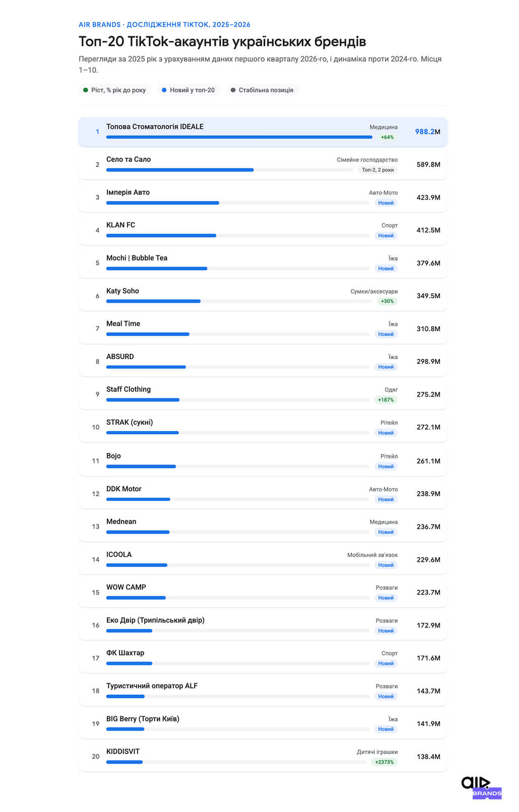Click the '+64%' growth badge

387,137
